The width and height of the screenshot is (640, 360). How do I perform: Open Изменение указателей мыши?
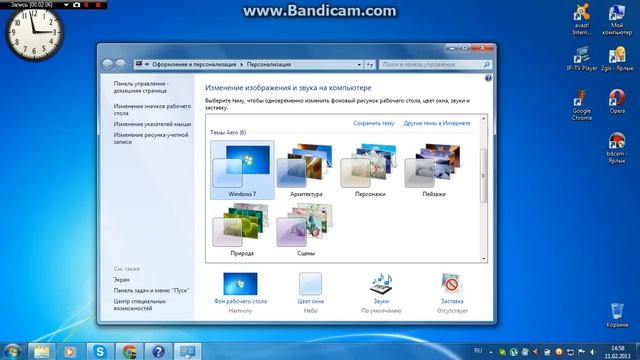(152, 124)
